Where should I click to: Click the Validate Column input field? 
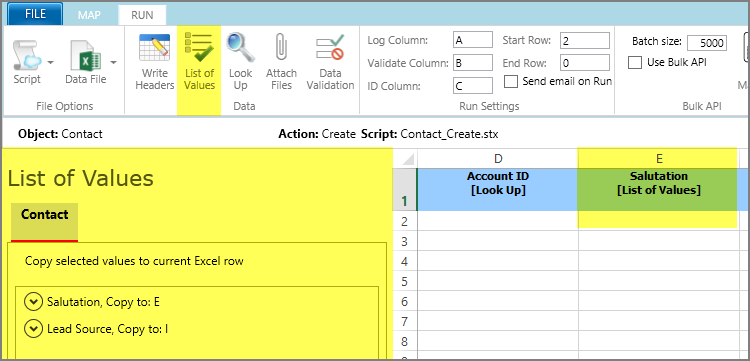[x=473, y=63]
